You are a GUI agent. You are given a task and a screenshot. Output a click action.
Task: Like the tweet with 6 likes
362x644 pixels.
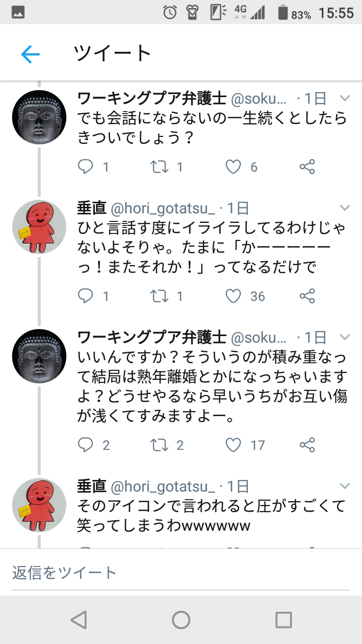233,167
